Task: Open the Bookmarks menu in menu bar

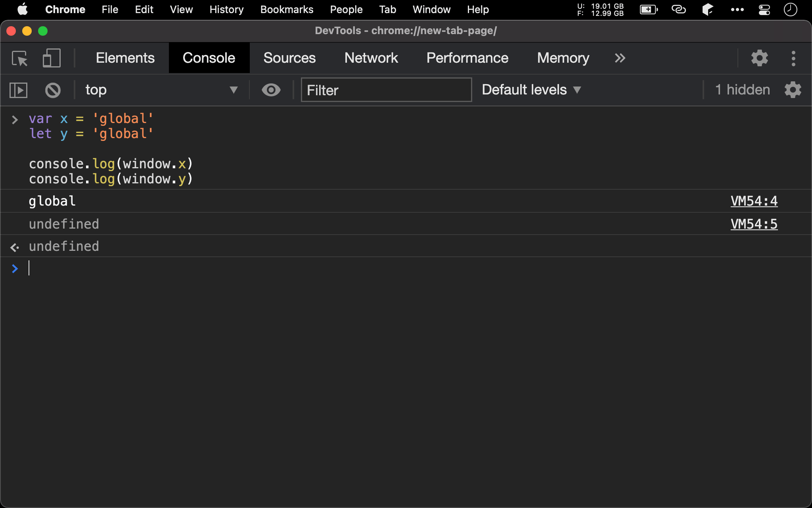Action: tap(287, 10)
